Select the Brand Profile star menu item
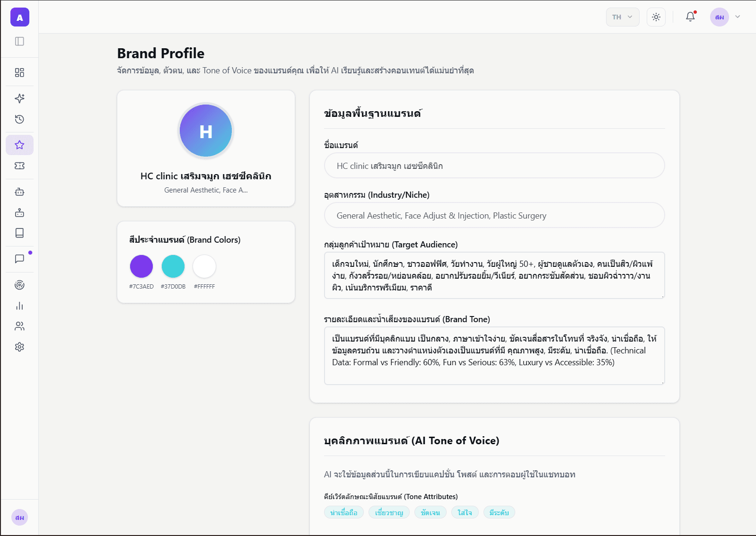The image size is (756, 536). [19, 145]
